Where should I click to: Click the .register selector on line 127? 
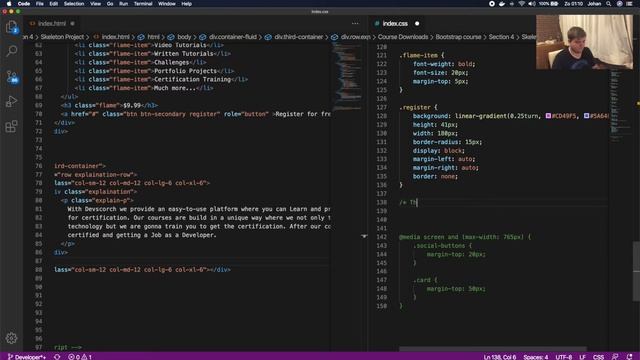(415, 107)
